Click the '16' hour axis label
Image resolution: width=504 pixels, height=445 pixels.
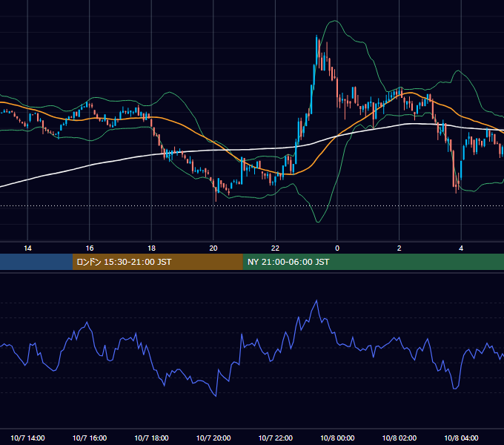pos(90,248)
